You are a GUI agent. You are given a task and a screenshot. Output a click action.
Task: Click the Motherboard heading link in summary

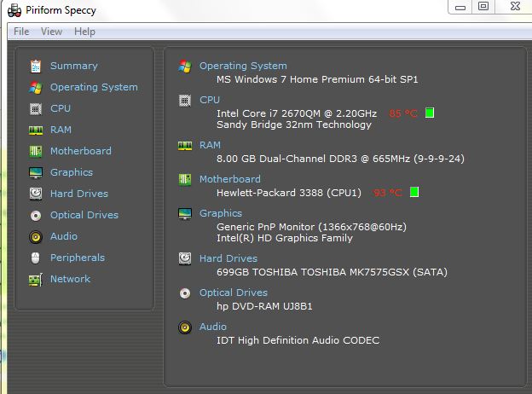(229, 179)
